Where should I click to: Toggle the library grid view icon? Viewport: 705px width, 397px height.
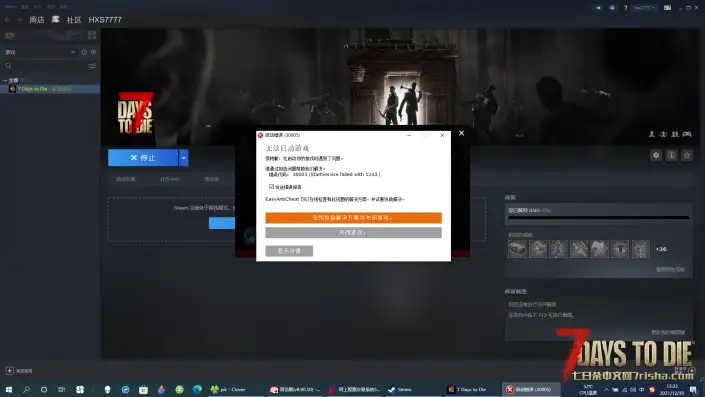92,35
